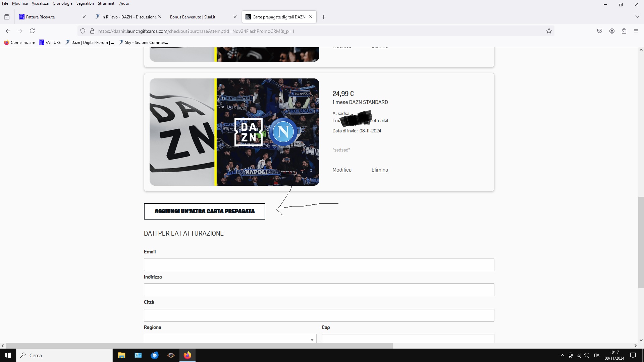Open the FATTURE bookmark

[x=50, y=43]
